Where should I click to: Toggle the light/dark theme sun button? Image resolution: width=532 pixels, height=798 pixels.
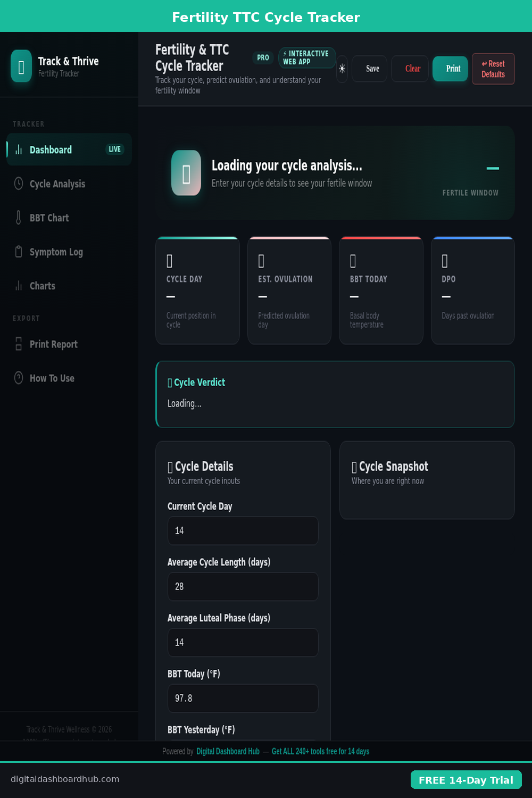(342, 69)
